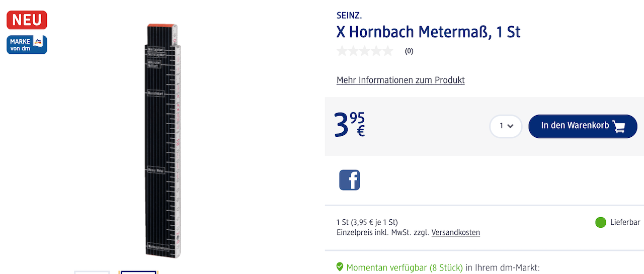Click the shopping cart icon

pos(619,126)
